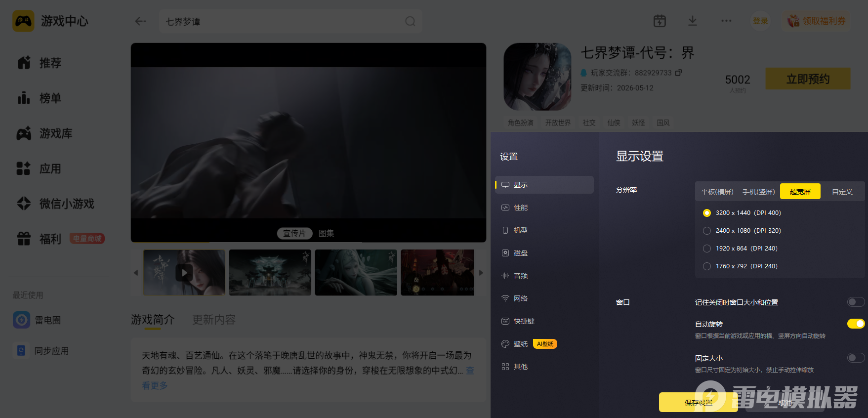Screen dimensions: 868x418
Task: Select the fourth red-toned screenshot thumbnail
Action: [437, 273]
